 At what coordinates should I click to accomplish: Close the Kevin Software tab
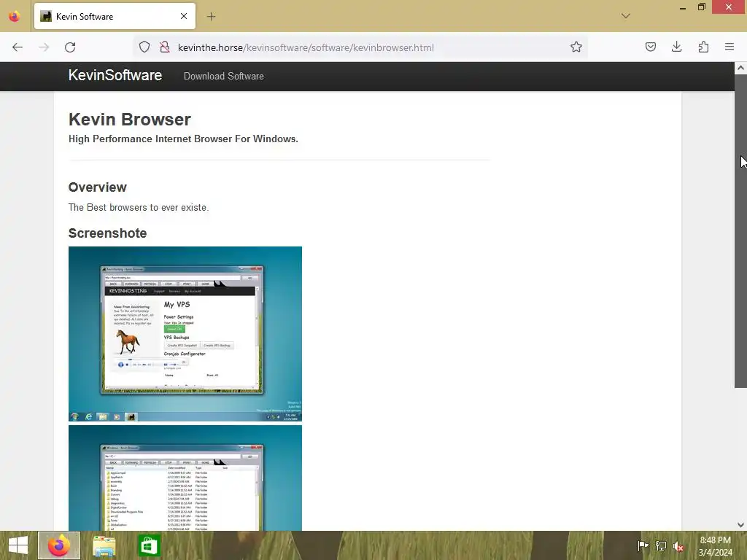pos(184,16)
